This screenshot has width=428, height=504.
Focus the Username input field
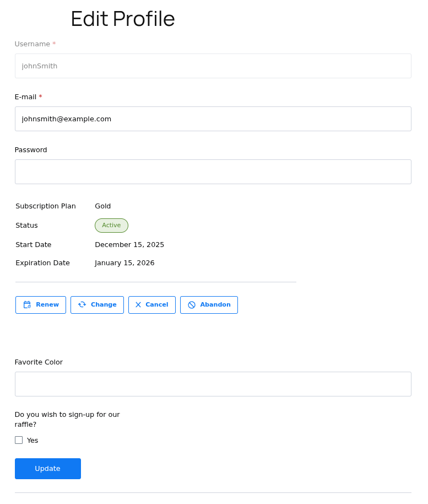213,66
